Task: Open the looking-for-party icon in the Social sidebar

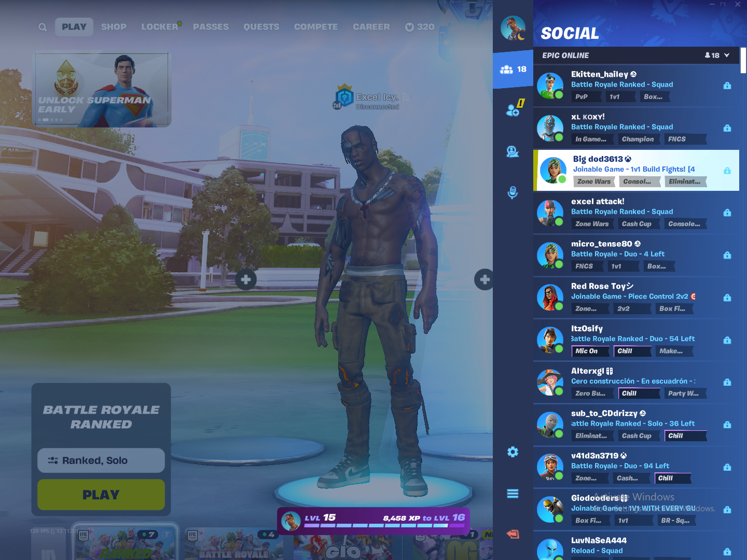Action: tap(513, 151)
